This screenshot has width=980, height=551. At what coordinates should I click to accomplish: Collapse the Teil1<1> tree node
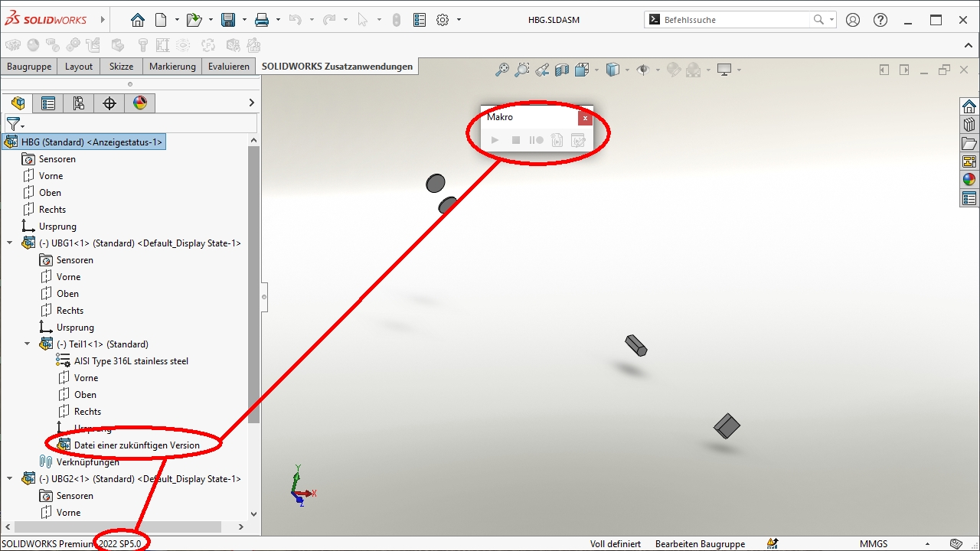click(28, 344)
